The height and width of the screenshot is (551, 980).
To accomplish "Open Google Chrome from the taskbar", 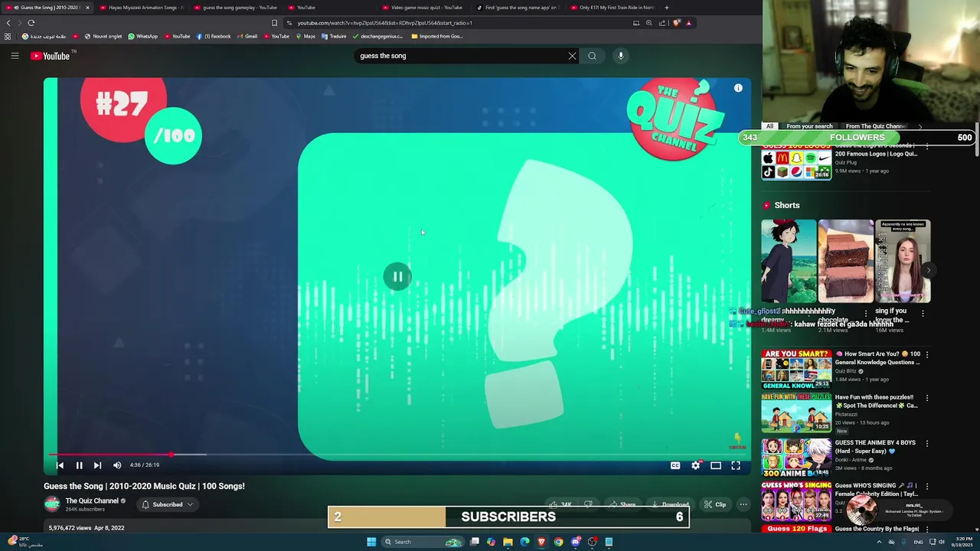I will pyautogui.click(x=558, y=542).
